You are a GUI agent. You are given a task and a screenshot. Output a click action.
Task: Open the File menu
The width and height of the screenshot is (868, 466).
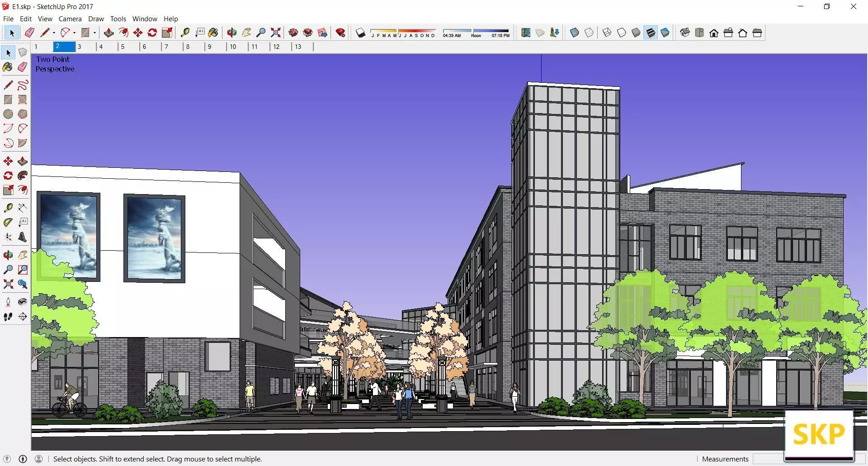tap(8, 19)
